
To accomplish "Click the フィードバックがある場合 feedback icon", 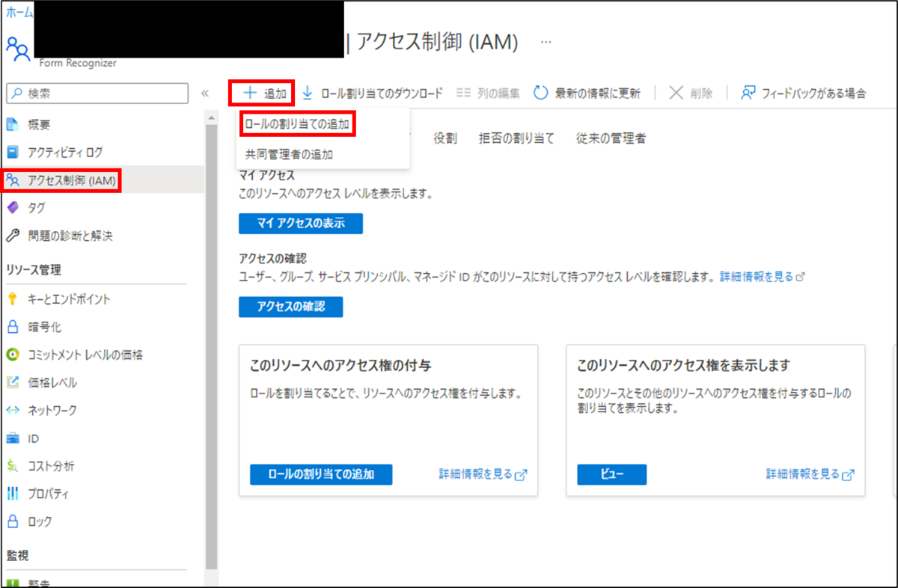I will coord(748,94).
